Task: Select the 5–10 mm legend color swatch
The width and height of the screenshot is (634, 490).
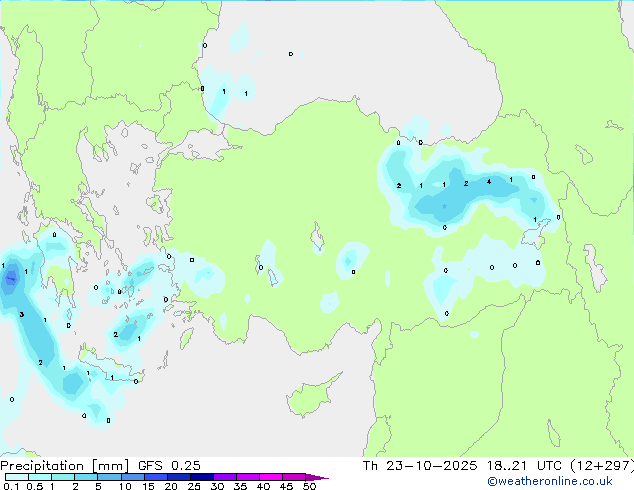Action: click(x=109, y=477)
